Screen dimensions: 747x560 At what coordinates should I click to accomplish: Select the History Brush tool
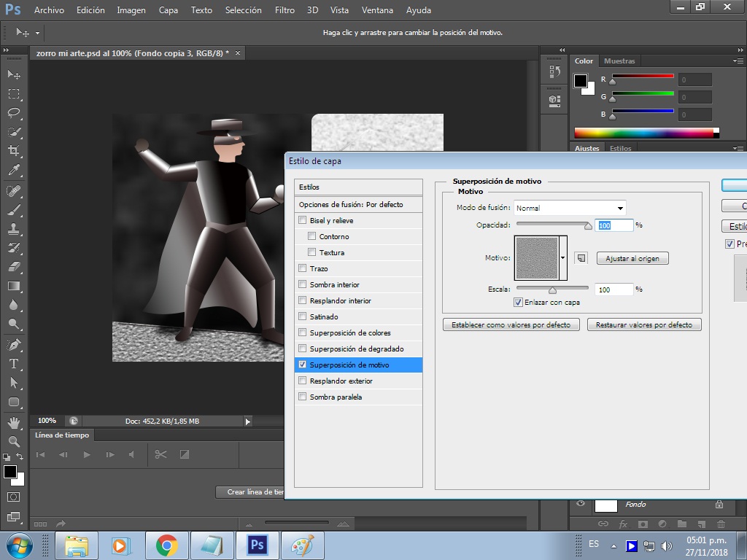coord(14,248)
